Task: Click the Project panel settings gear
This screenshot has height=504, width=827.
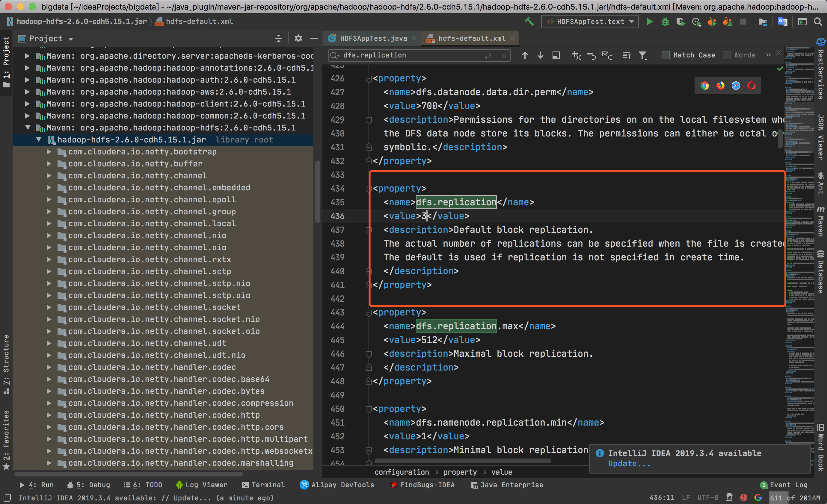Action: (x=298, y=39)
